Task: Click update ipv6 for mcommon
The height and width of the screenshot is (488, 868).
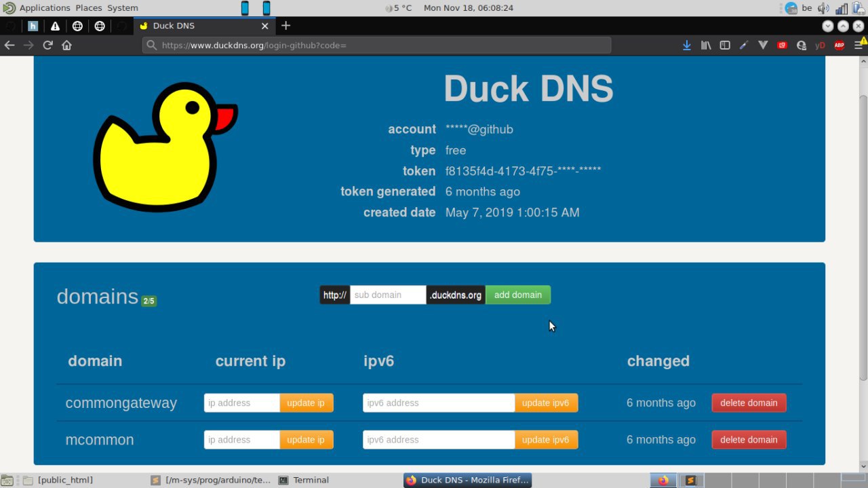Action: point(546,440)
